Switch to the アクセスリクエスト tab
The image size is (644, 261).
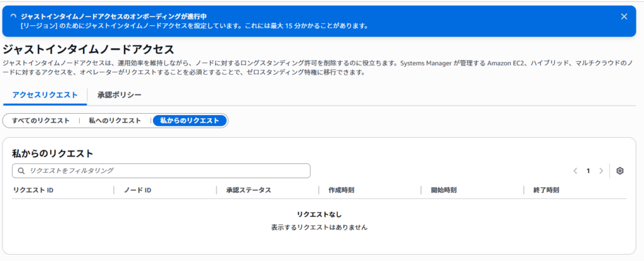coord(45,95)
